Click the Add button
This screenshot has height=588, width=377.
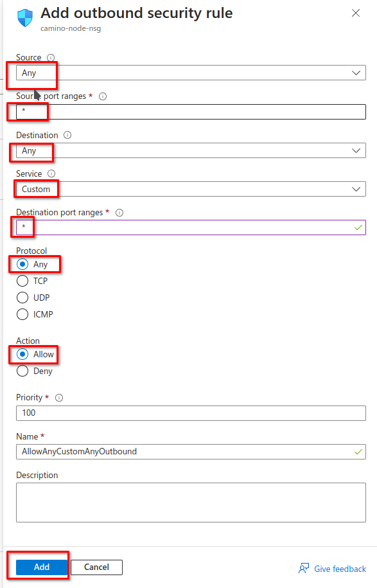point(42,567)
